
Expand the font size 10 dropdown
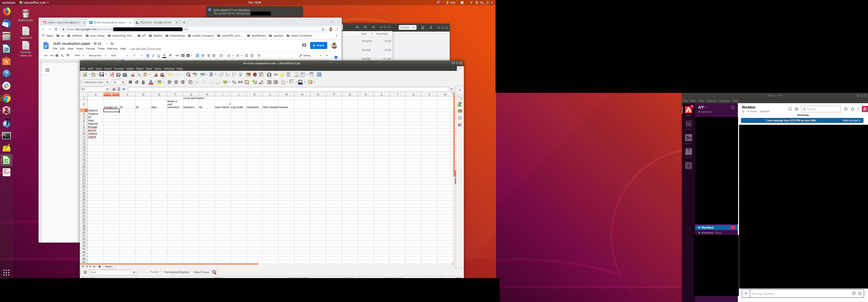123,82
